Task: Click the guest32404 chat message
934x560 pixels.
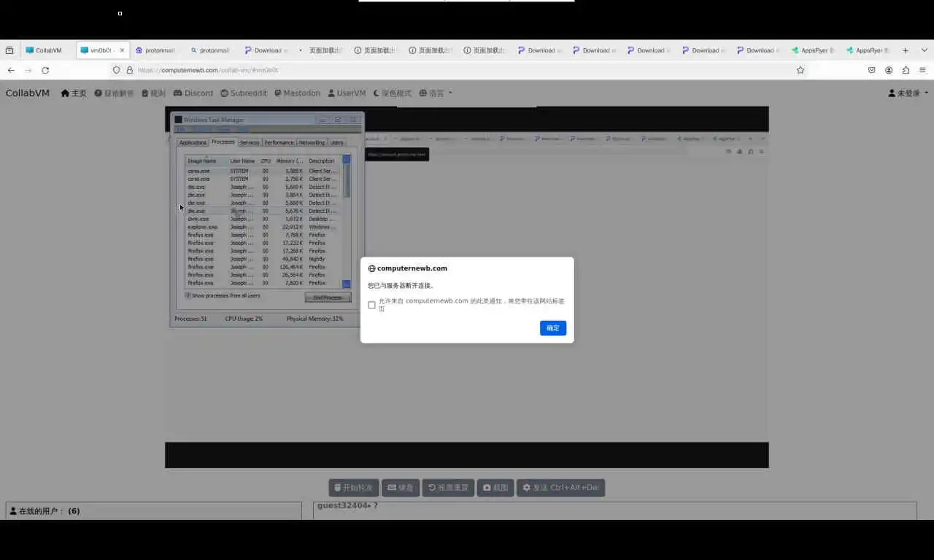Action: (x=347, y=505)
